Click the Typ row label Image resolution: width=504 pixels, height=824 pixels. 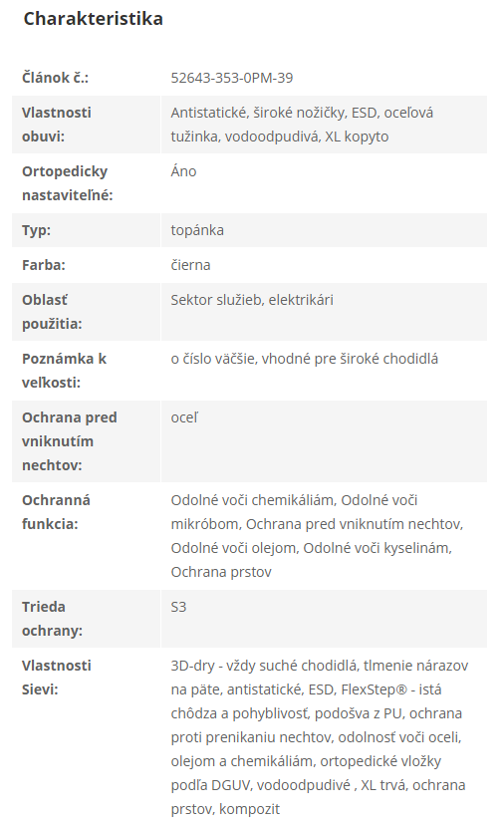point(36,230)
